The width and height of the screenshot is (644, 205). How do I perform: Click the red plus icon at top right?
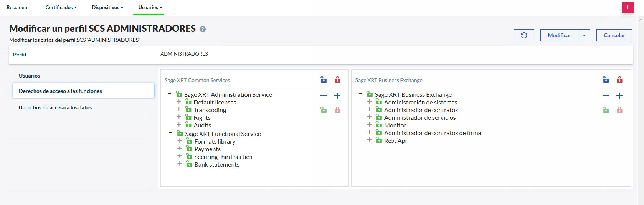(627, 7)
